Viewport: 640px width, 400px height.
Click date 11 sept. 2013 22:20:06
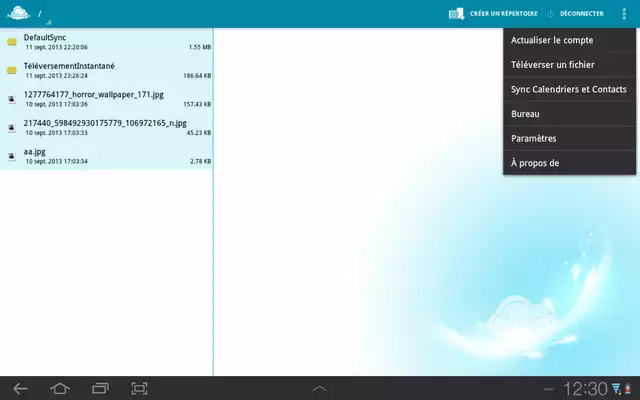click(57, 47)
